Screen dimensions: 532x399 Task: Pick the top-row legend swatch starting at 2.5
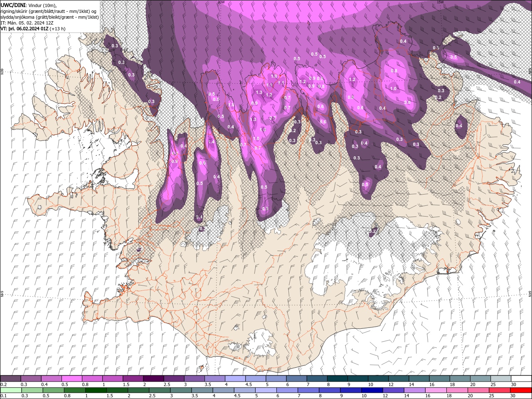[174, 379]
